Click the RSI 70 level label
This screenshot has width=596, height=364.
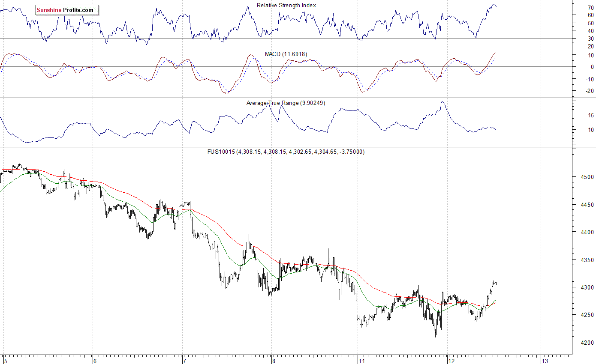click(x=590, y=8)
